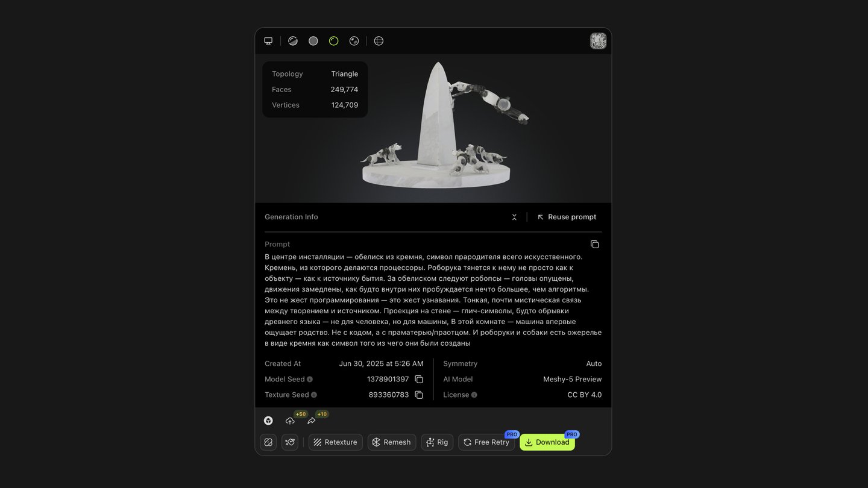Viewport: 868px width, 488px height.
Task: Click the Symmetry value Auto
Action: [x=594, y=364]
